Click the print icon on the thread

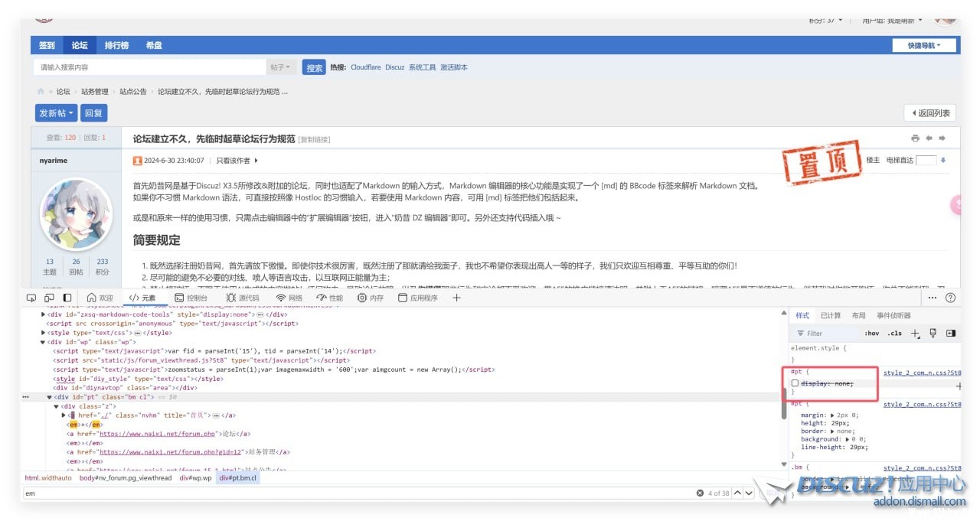[915, 138]
